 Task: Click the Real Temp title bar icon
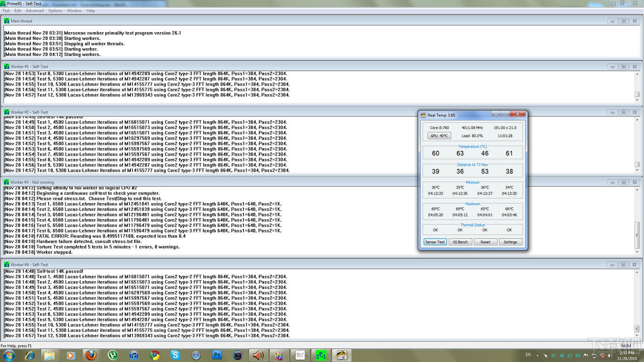[423, 115]
